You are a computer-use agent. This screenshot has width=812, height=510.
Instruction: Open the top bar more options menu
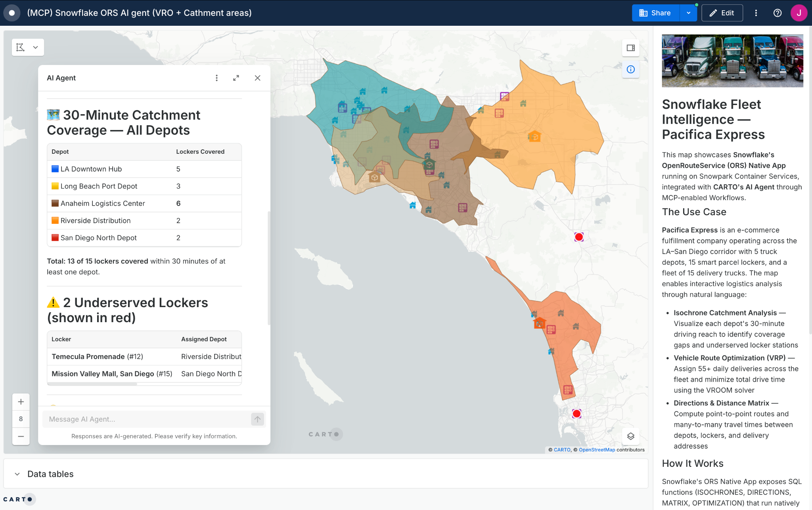756,13
